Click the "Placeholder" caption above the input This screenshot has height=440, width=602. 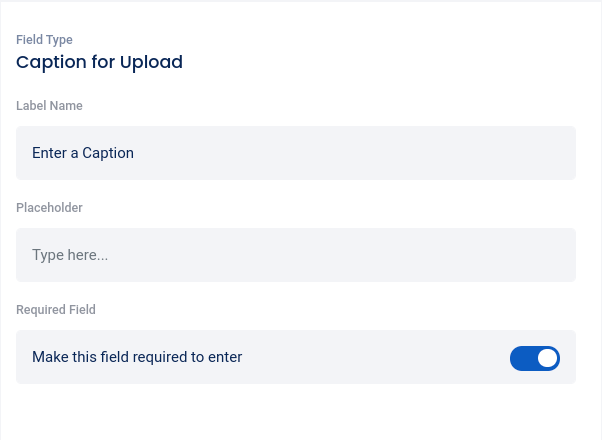(x=49, y=208)
